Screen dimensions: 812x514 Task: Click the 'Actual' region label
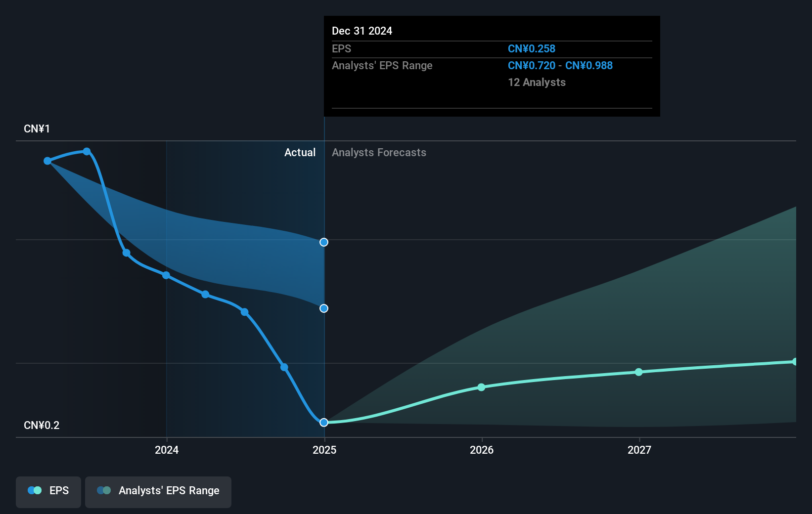[x=300, y=153]
